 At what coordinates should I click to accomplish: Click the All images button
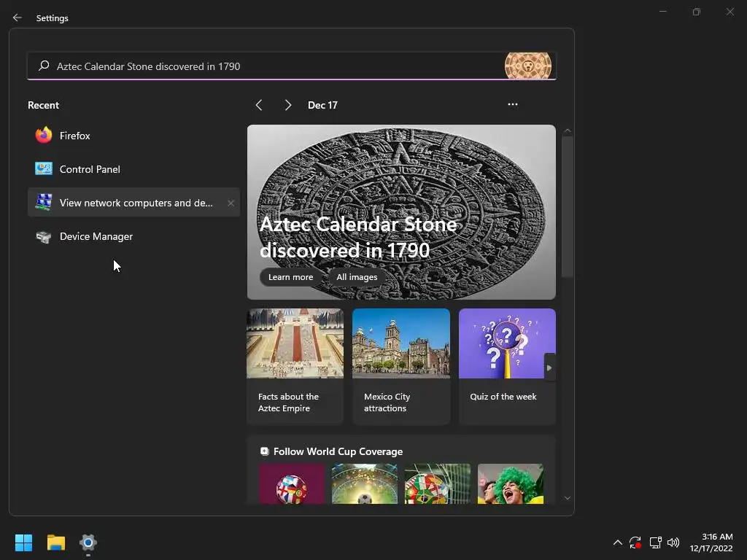coord(357,277)
